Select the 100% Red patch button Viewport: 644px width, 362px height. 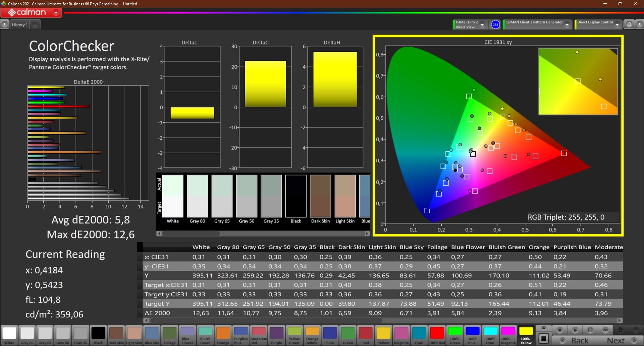point(437,335)
